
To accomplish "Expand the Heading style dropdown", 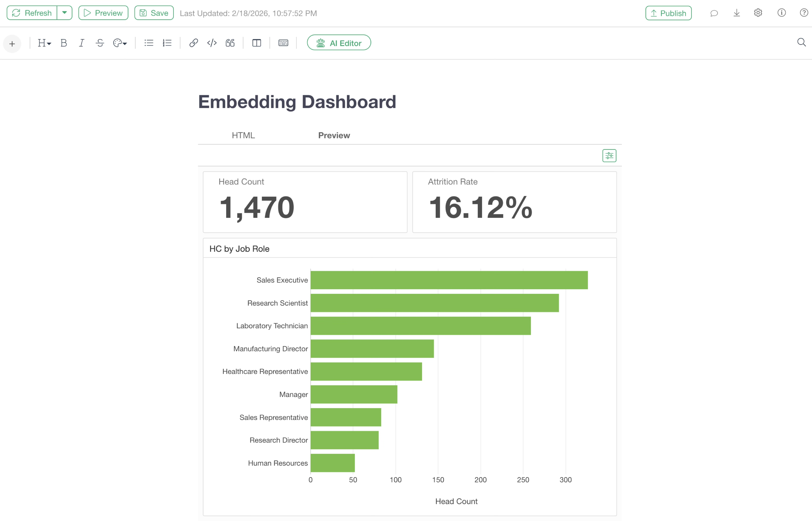I will click(x=44, y=43).
